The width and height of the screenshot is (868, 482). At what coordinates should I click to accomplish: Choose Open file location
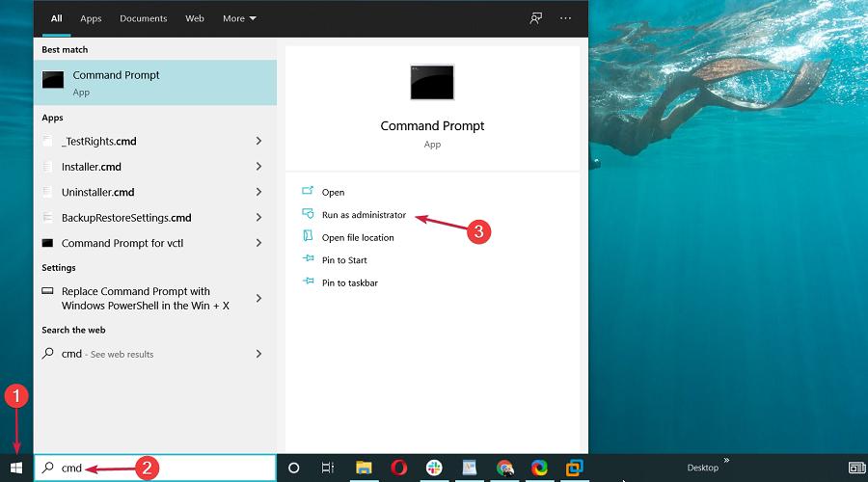(x=357, y=238)
